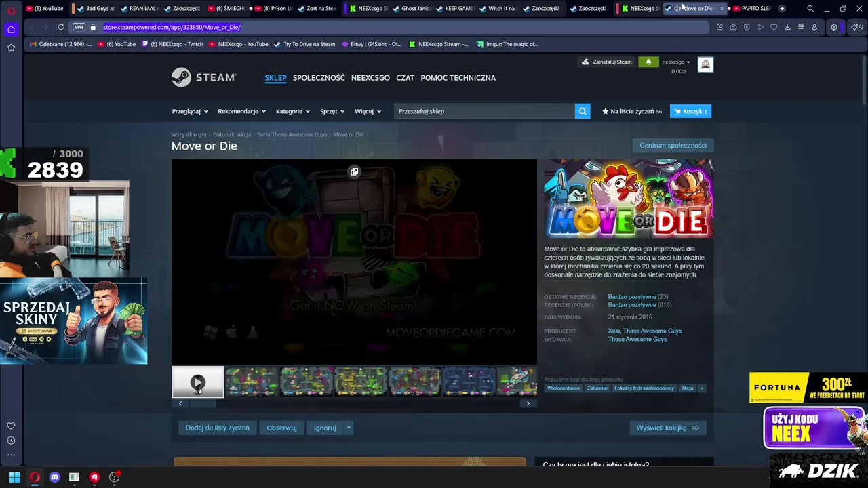Open publisher Those Awesome Guys link
868x488 pixels.
tap(637, 339)
